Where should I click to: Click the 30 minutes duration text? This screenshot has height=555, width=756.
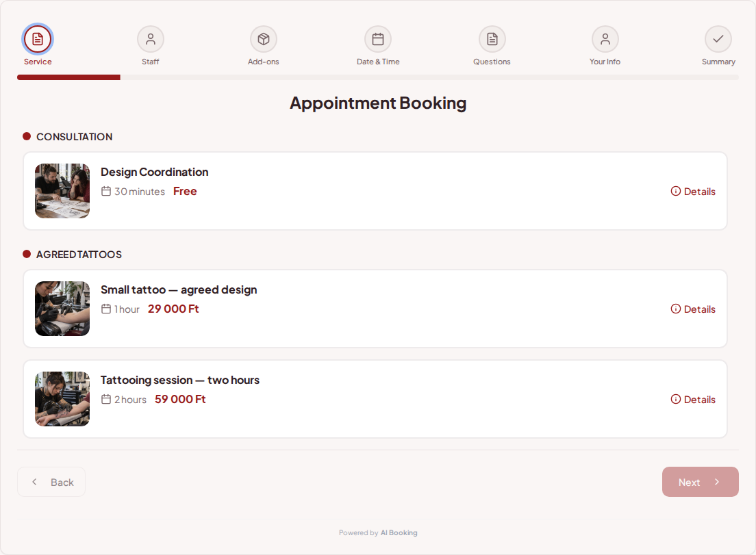(x=139, y=192)
